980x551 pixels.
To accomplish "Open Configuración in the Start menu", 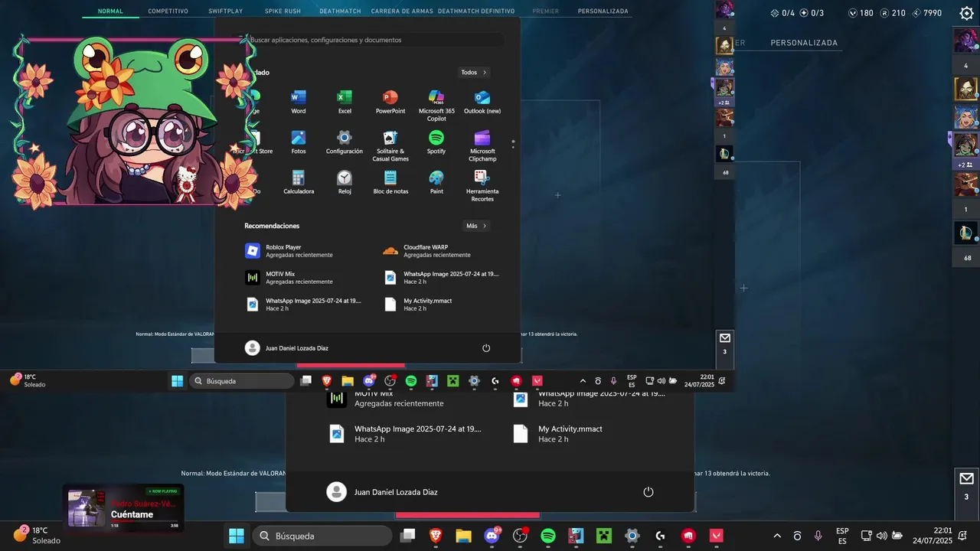I will coord(345,142).
